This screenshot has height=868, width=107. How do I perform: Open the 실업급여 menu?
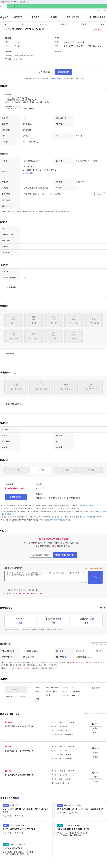[53, 17]
